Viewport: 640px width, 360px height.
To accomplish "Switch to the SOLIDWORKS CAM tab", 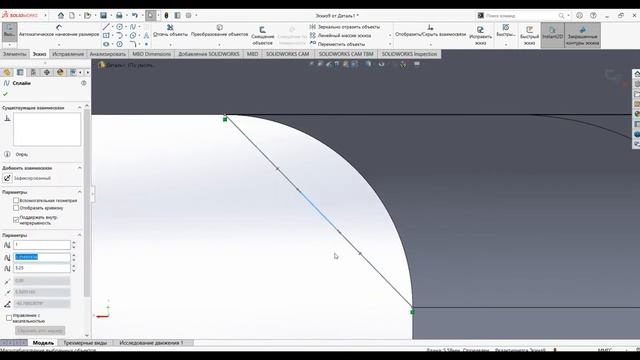I will click(288, 54).
